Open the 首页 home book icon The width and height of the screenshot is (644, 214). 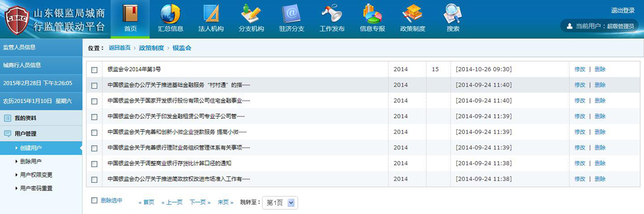(x=130, y=13)
